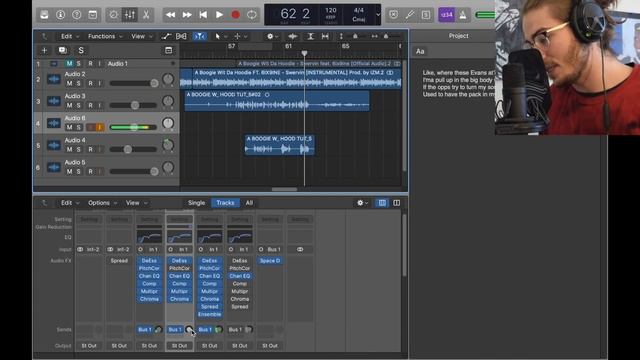
Task: Toggle vertical auto zoom in Tracks toolbar
Action: pyautogui.click(x=310, y=36)
